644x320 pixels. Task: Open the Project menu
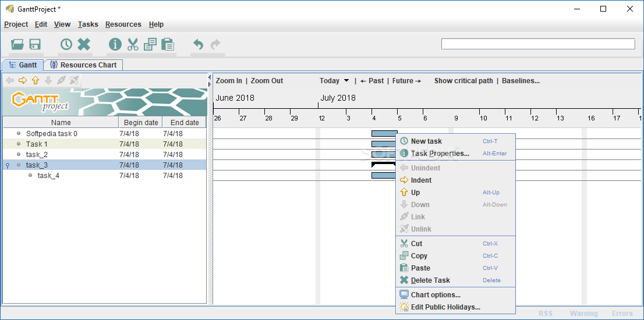[16, 24]
